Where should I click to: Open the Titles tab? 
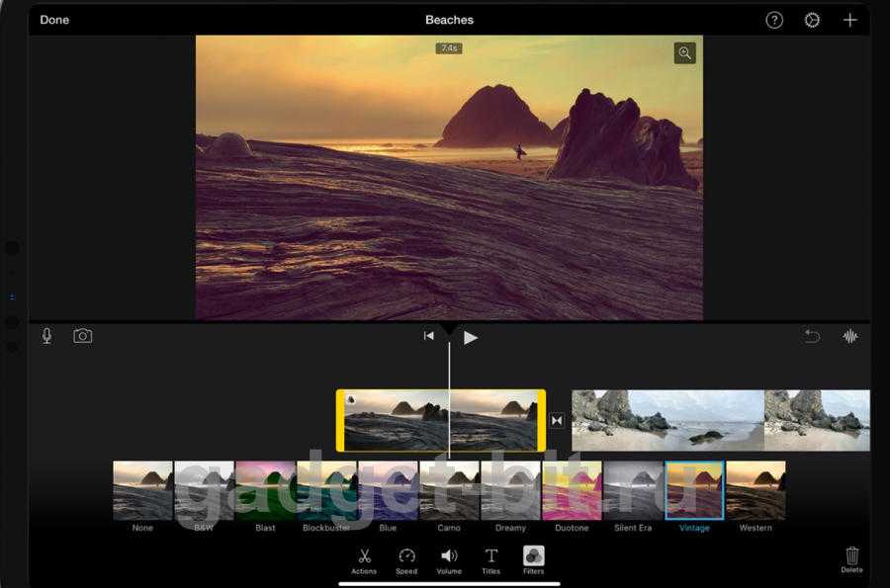tap(490, 559)
